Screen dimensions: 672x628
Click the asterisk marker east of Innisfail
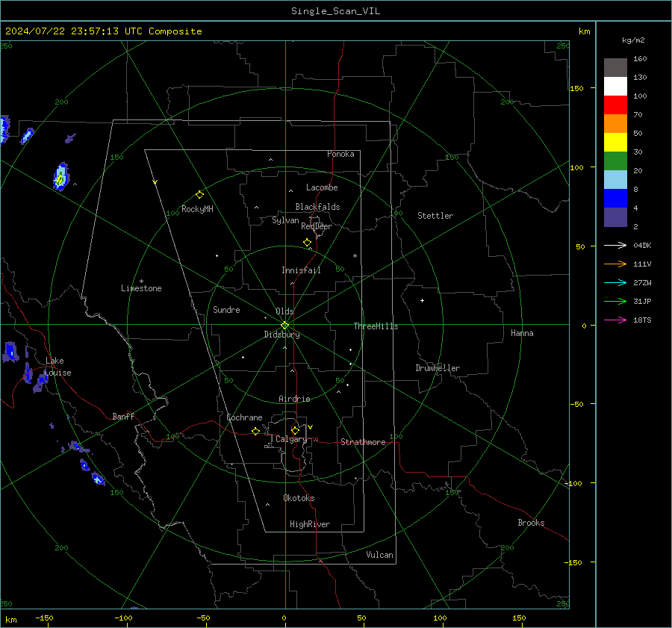(355, 256)
